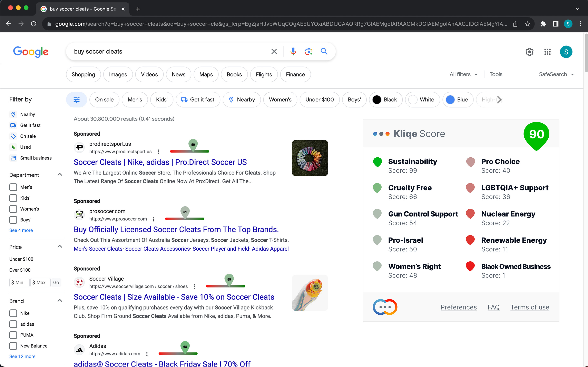Switch to the Shopping tab
Viewport: 588px width, 367px height.
83,74
